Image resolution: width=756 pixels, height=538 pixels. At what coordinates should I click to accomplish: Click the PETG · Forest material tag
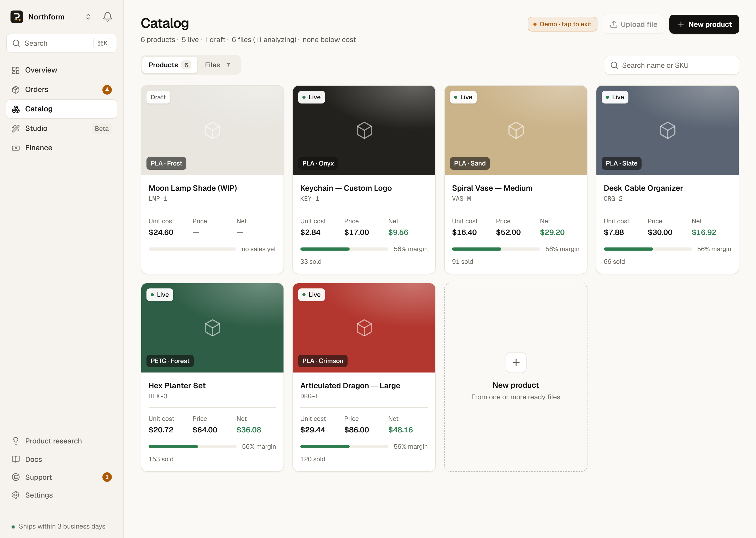point(170,361)
